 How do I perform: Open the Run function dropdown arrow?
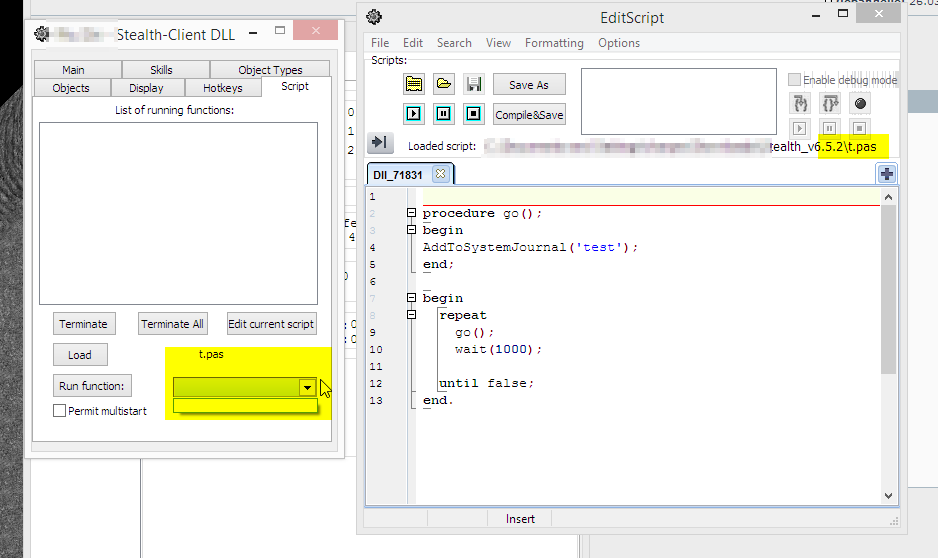308,387
